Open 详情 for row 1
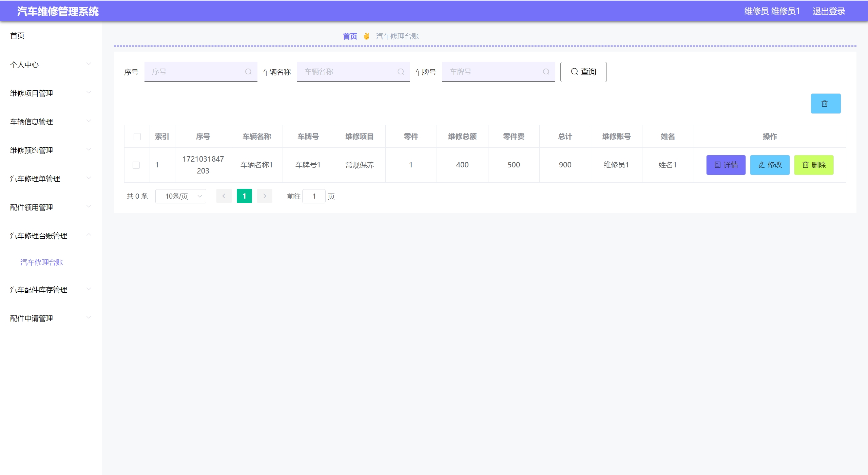 point(726,165)
